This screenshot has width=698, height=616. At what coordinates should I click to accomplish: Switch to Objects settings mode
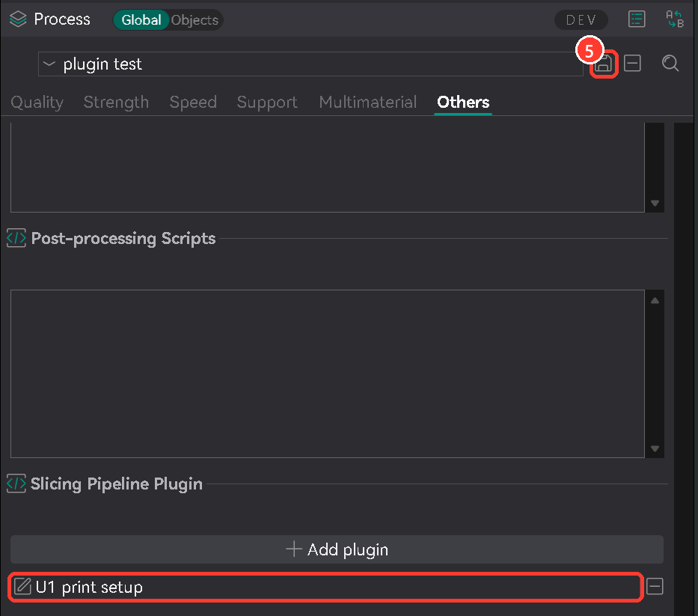coord(195,20)
